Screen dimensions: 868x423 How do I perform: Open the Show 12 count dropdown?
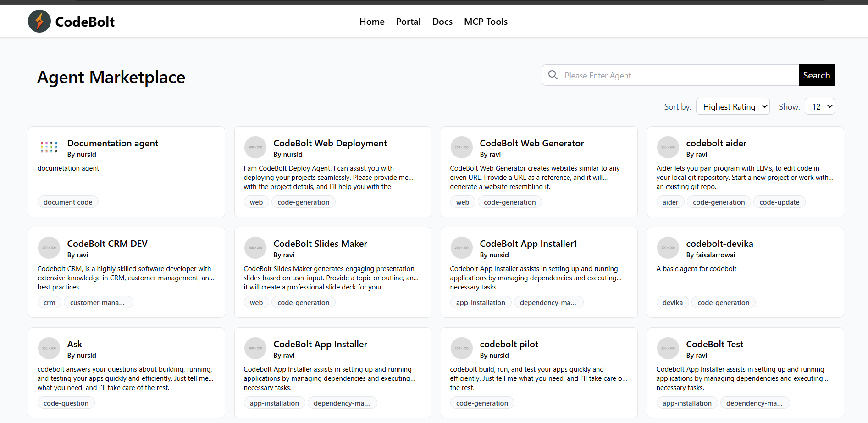[x=820, y=106]
